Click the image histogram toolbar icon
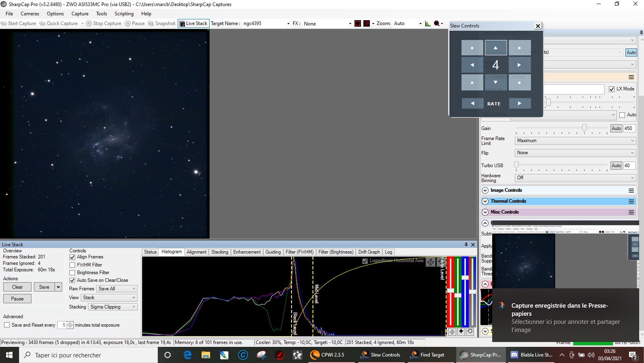 (x=428, y=23)
